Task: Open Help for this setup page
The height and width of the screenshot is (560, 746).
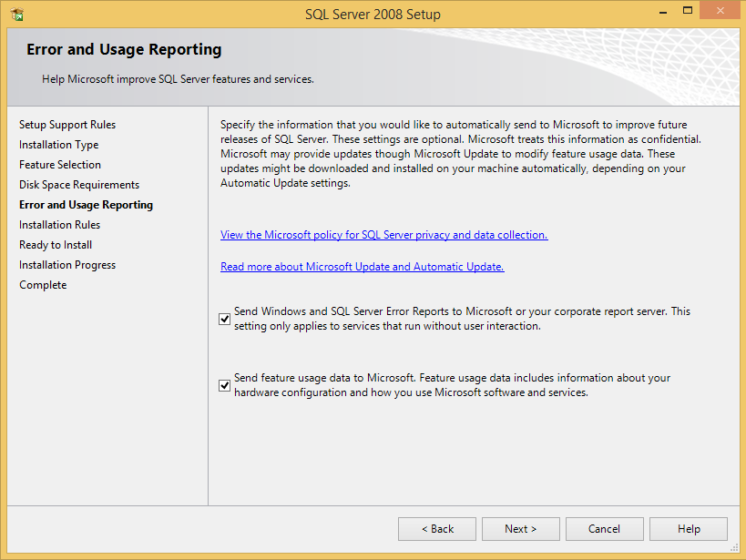Action: [x=689, y=529]
